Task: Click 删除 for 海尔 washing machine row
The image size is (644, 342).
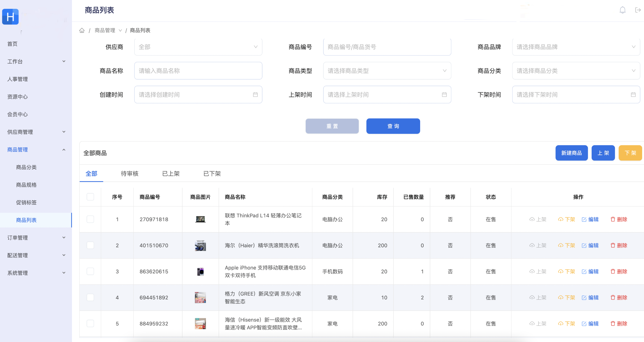Action: (619, 245)
